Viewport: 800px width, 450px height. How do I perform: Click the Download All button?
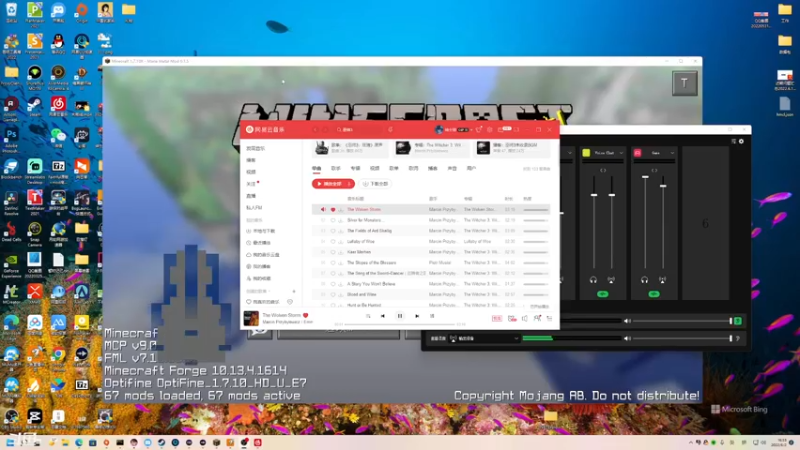click(376, 184)
